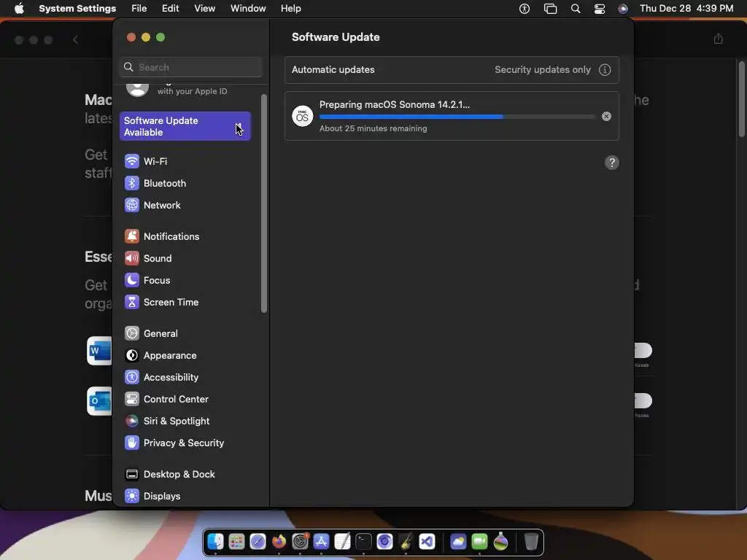Open TextEdit from the Dock
This screenshot has width=747, height=560.
coord(342,542)
